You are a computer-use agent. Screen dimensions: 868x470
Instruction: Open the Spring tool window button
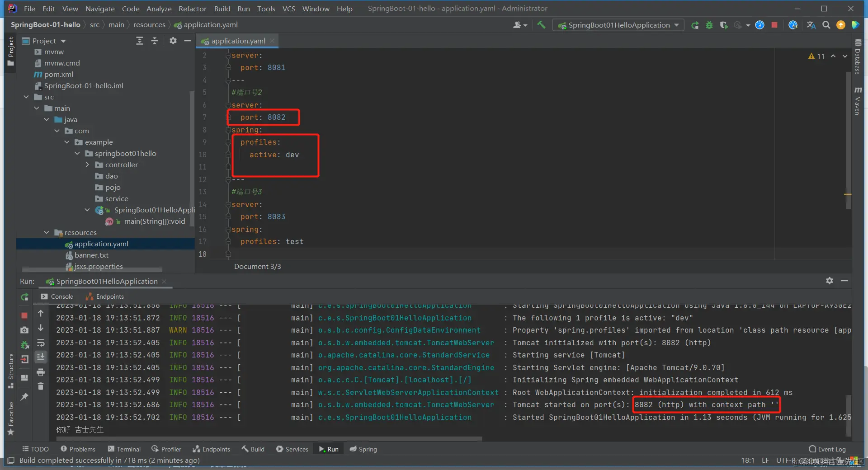(363, 449)
